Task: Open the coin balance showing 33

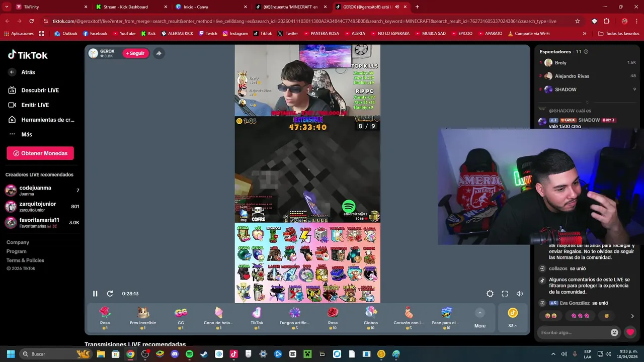Action: 513,318
